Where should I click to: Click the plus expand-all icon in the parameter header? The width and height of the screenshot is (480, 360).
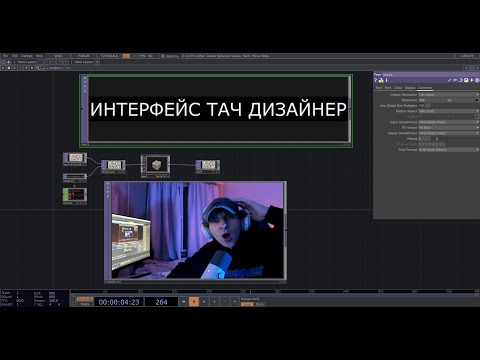pos(472,80)
